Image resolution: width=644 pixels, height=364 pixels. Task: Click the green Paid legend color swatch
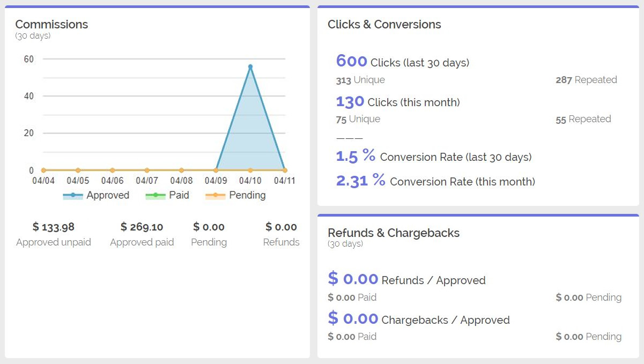click(156, 196)
